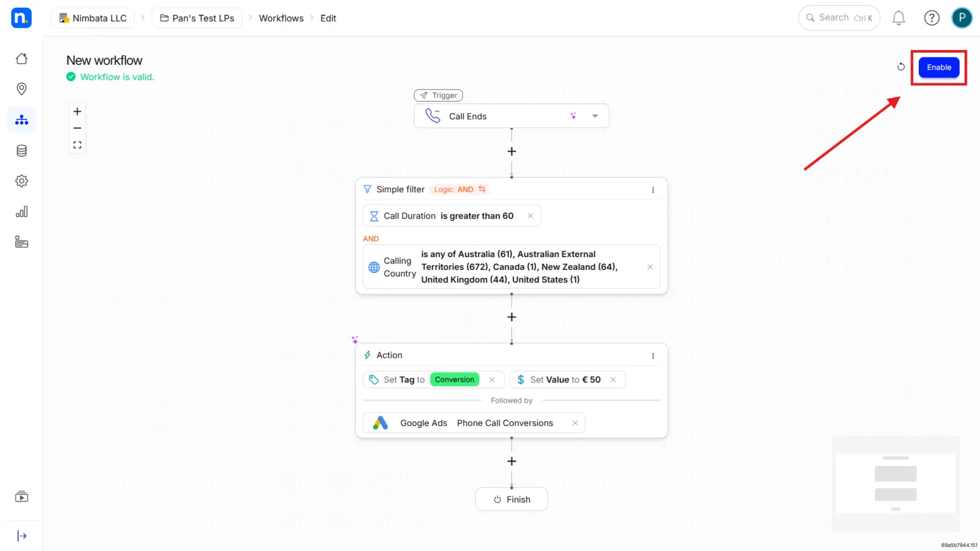The image size is (980, 551).
Task: Remove the Calling Country condition
Action: click(x=650, y=267)
